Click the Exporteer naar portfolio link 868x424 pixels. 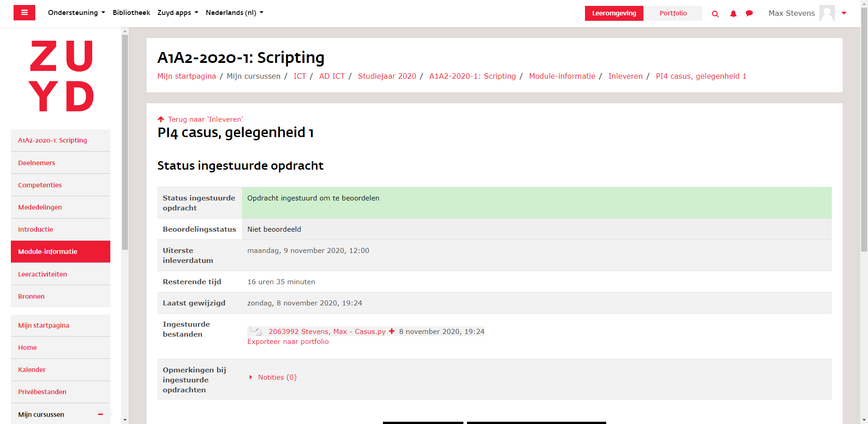tap(288, 342)
